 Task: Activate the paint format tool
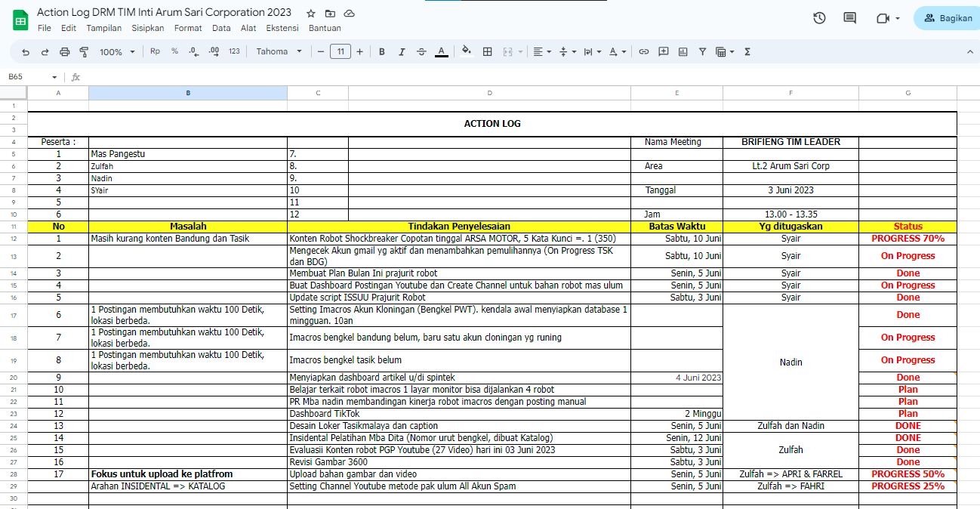(x=84, y=52)
